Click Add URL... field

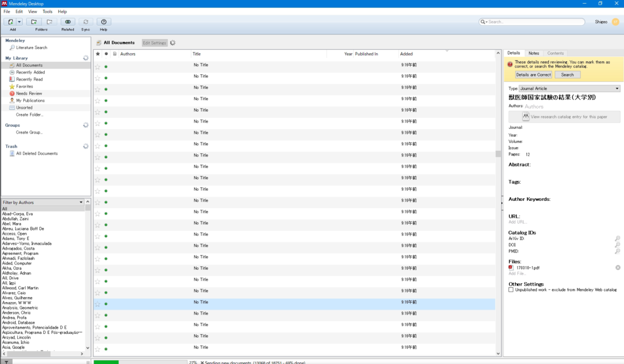[518, 222]
